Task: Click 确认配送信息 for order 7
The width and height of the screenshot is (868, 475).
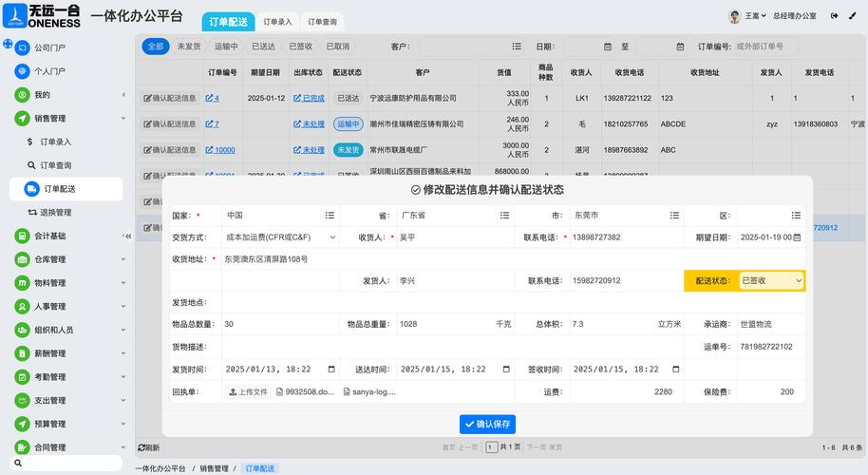Action: tap(169, 124)
